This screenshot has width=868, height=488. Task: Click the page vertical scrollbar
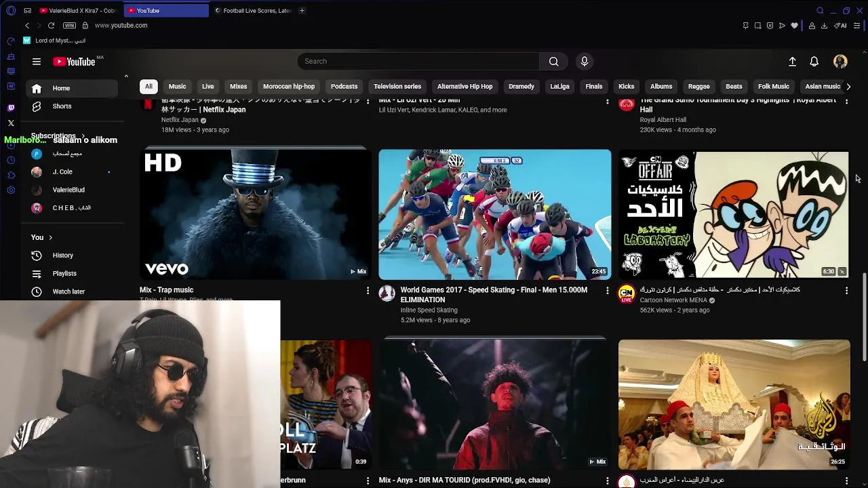tap(864, 316)
